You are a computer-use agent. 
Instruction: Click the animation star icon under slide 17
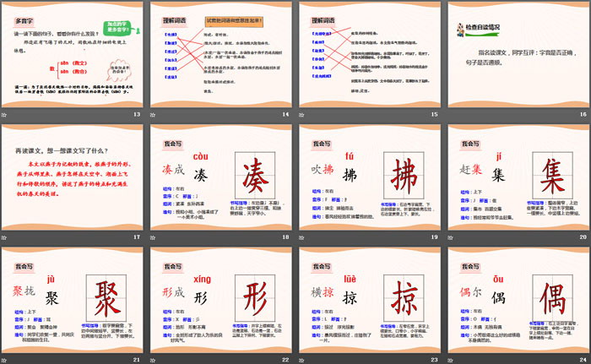tap(3, 237)
